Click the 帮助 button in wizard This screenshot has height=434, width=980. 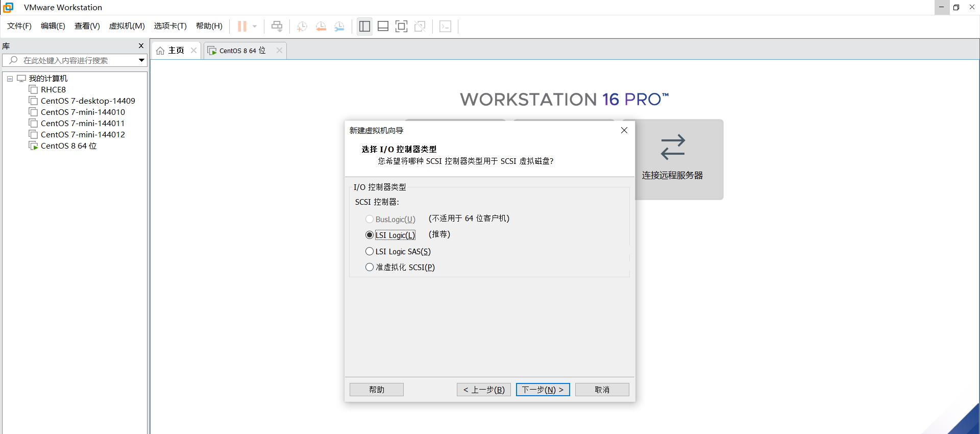tap(377, 390)
